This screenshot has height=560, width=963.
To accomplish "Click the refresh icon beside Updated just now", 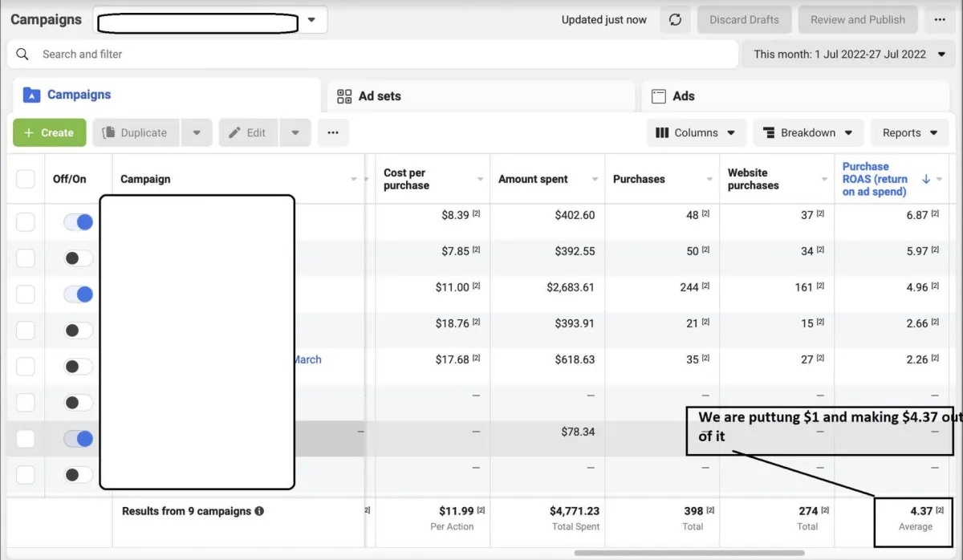I will pos(675,20).
